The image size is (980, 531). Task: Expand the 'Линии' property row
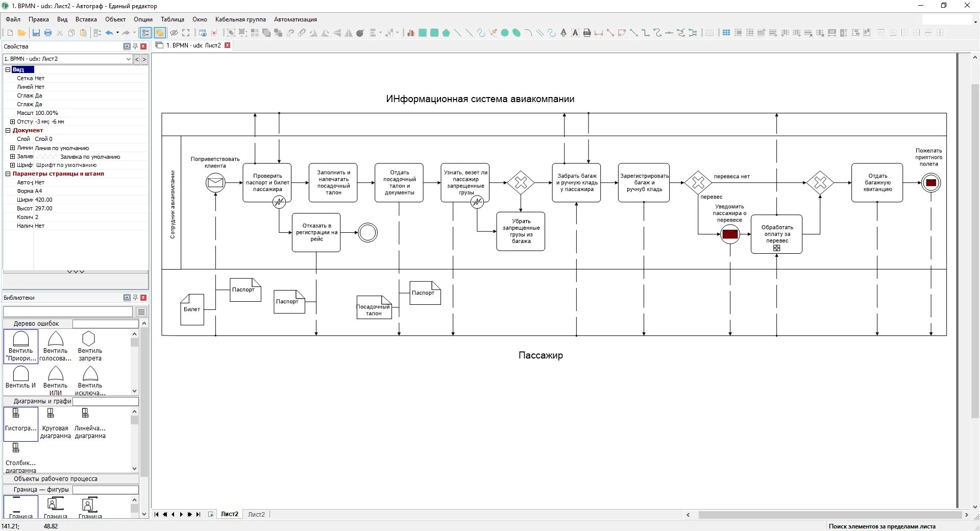(x=12, y=148)
